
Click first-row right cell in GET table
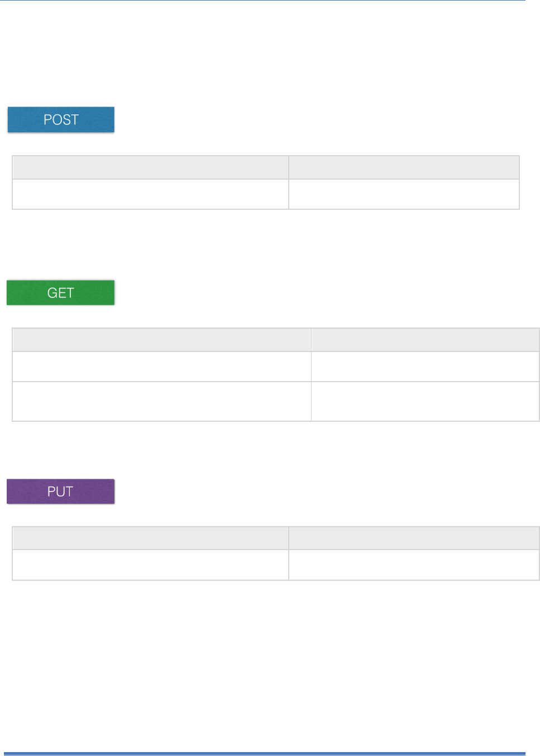[425, 367]
